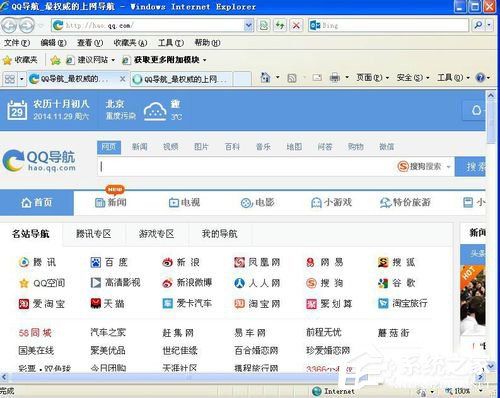The image size is (500, 398).
Task: Switch to 我的导航 tab
Action: (220, 234)
